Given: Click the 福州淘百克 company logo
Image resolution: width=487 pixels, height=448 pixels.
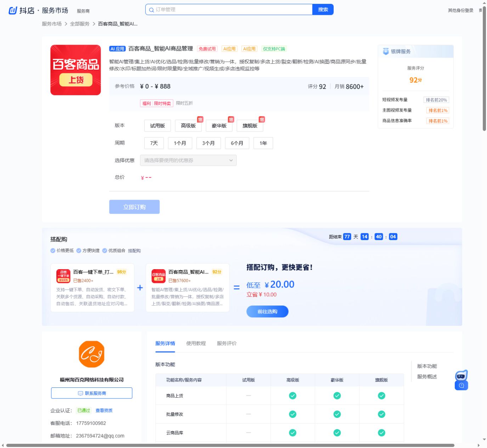Looking at the screenshot, I should click(x=92, y=354).
